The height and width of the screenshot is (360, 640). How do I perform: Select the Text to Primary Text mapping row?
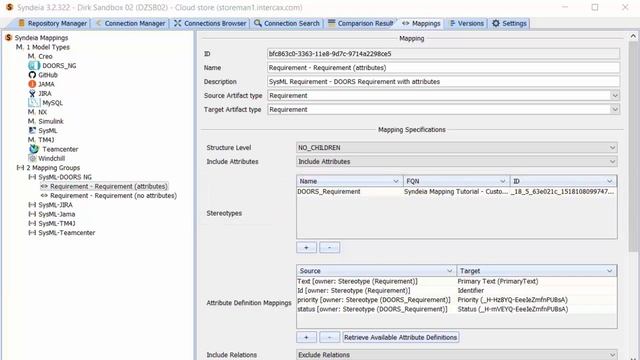457,281
